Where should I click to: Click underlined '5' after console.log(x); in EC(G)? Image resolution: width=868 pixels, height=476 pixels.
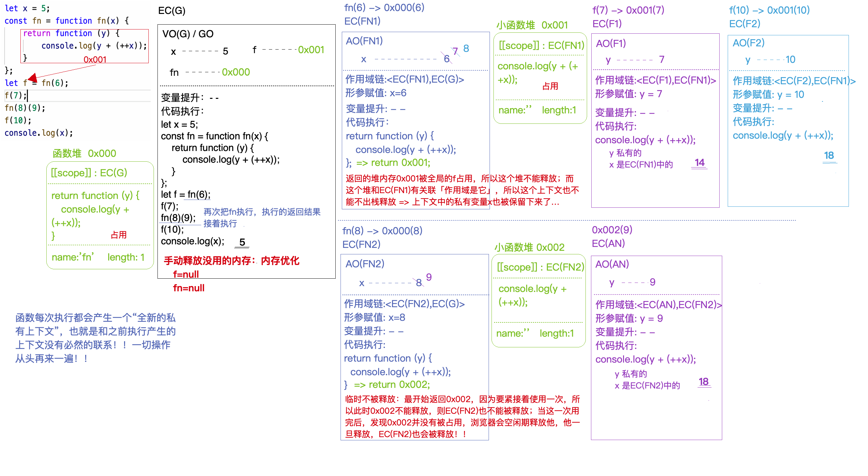click(x=242, y=242)
